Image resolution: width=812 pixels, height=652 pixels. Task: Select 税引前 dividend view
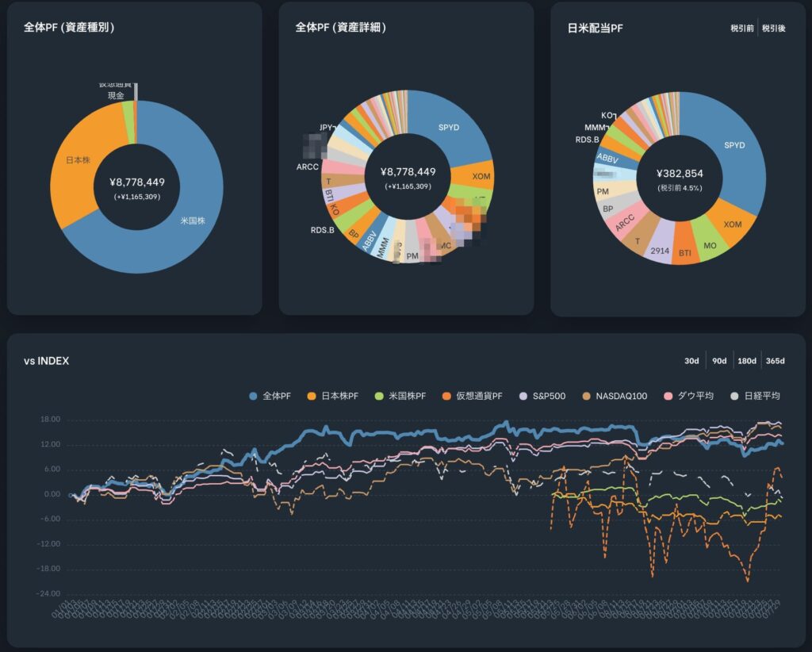[743, 29]
